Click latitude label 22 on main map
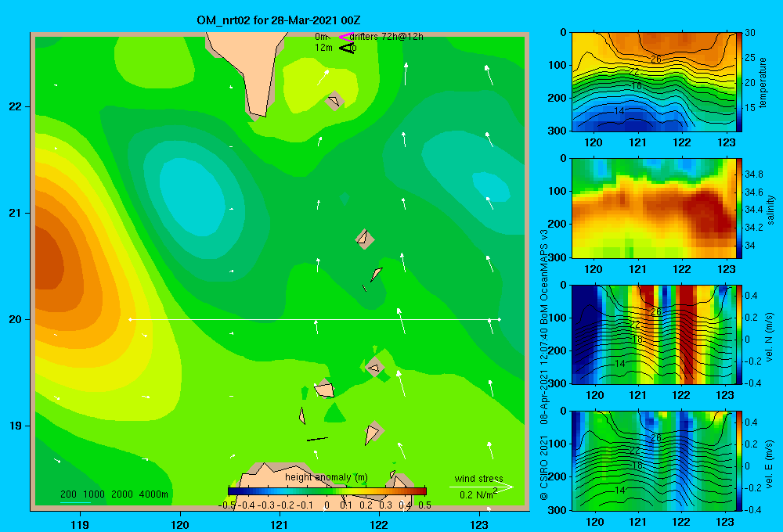Viewport: 783px width, 532px height. click(x=16, y=106)
